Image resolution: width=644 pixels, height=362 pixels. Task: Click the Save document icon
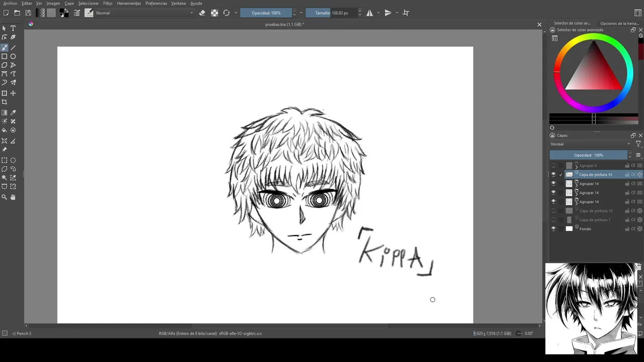click(x=28, y=13)
